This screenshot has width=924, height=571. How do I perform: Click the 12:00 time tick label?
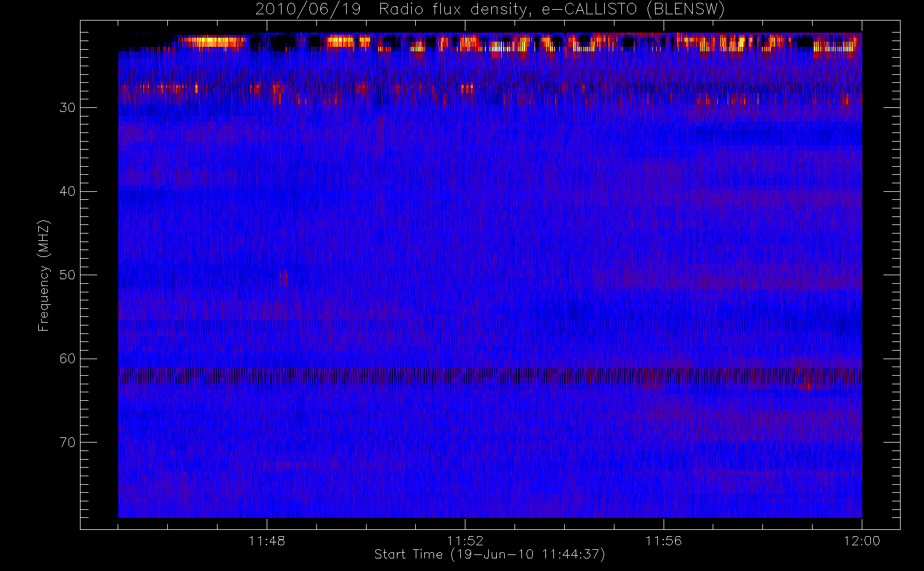point(862,541)
